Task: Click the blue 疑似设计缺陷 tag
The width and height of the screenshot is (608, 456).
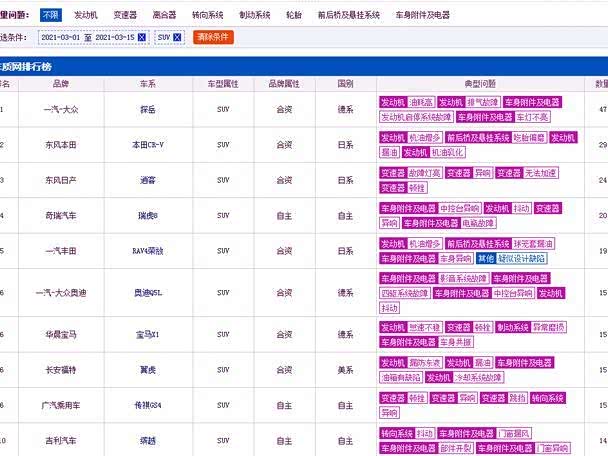Action: [x=524, y=258]
